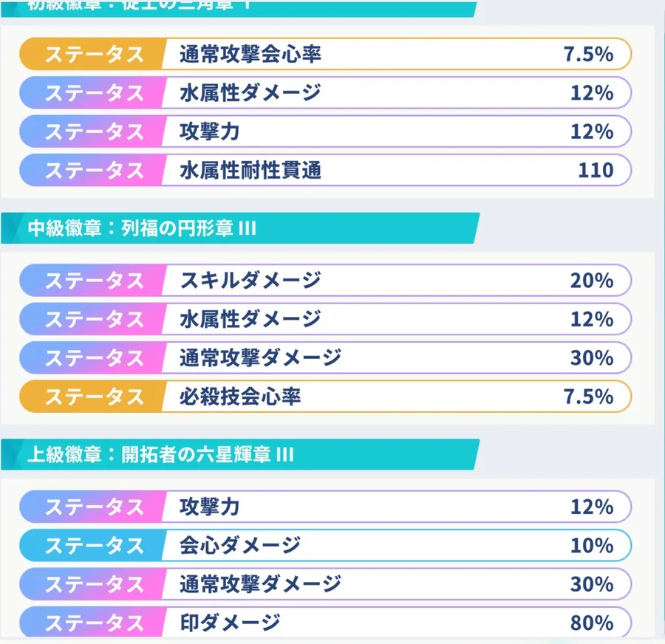Select the 上級徽章：開拓者の六星輝章 III header
The height and width of the screenshot is (644, 665).
[x=160, y=454]
